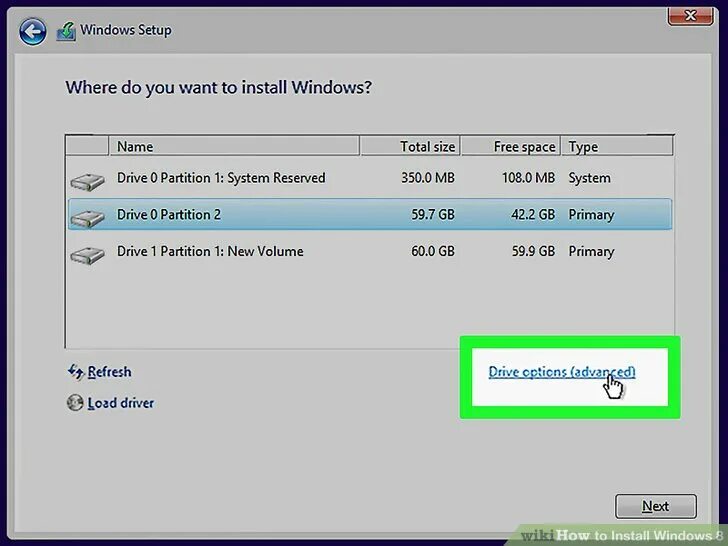
Task: Click the 60.0 GB total size cell
Action: [x=433, y=251]
